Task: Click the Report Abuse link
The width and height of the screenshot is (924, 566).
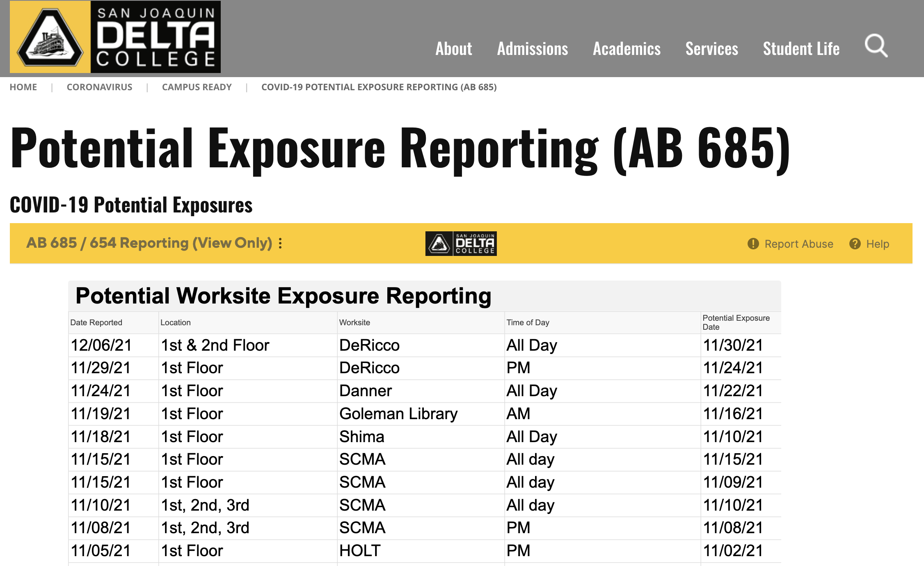Action: pos(799,244)
